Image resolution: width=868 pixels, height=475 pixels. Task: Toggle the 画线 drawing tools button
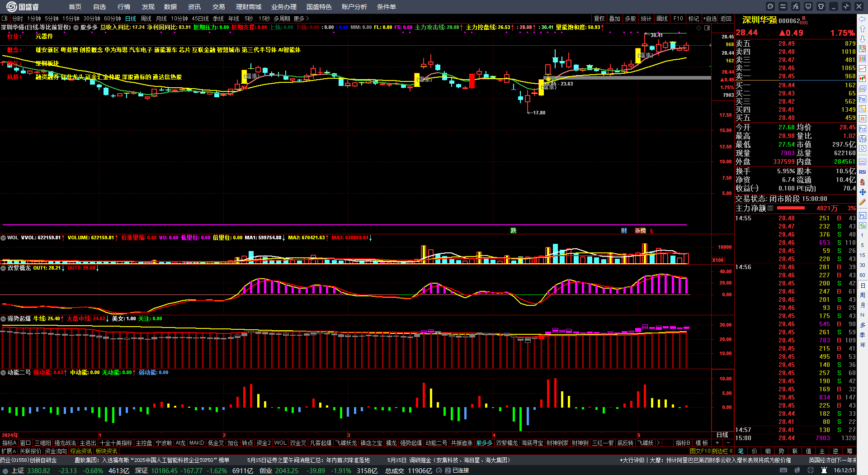pyautogui.click(x=662, y=19)
